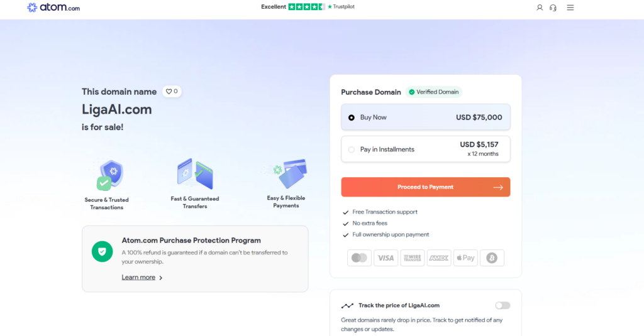Click the Proceed to Payment button

point(426,187)
